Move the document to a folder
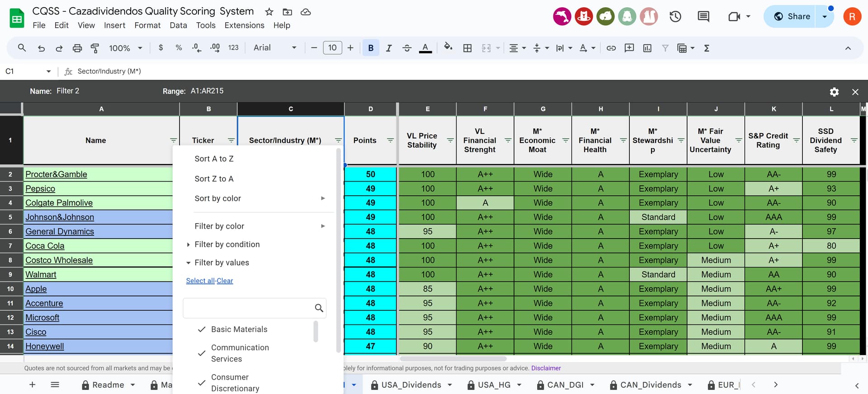868x394 pixels. (287, 12)
